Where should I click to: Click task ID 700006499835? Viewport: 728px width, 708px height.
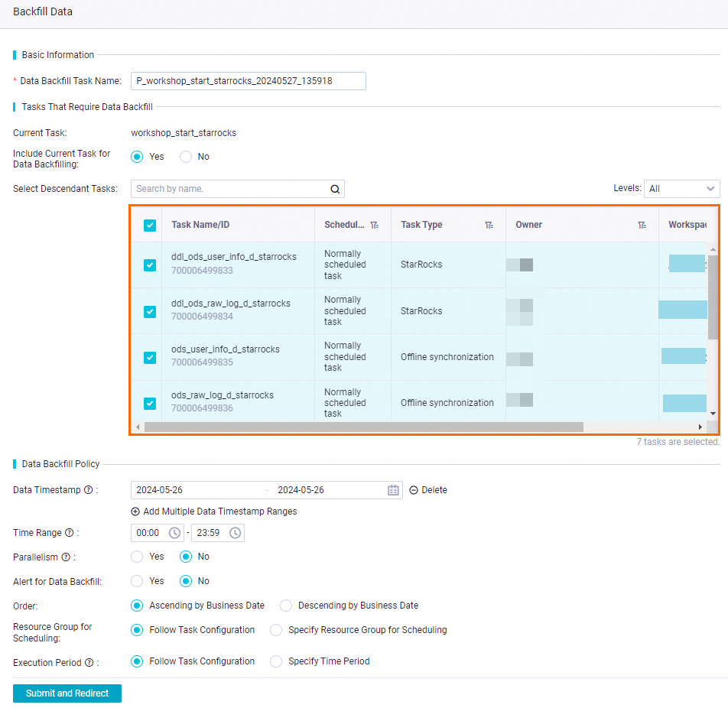pyautogui.click(x=202, y=362)
